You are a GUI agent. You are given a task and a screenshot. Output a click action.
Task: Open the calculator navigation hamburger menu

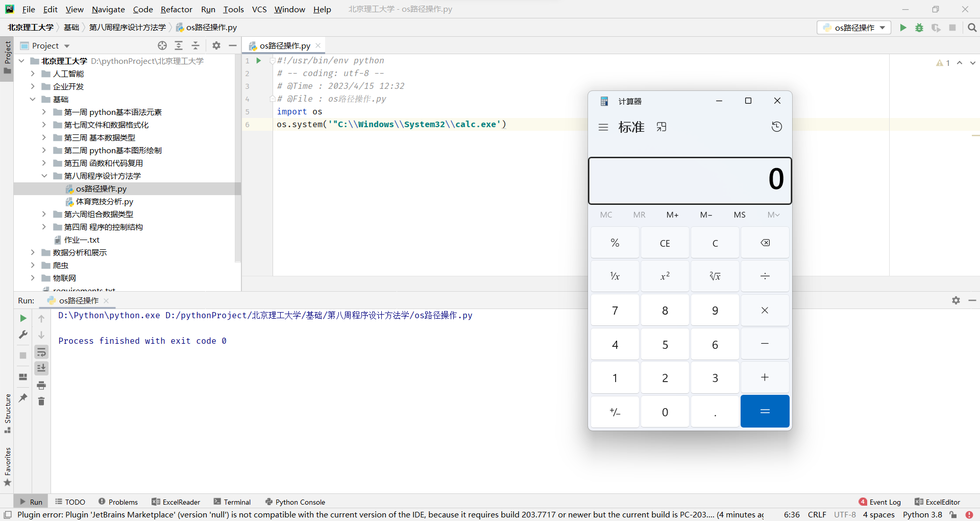pyautogui.click(x=603, y=127)
